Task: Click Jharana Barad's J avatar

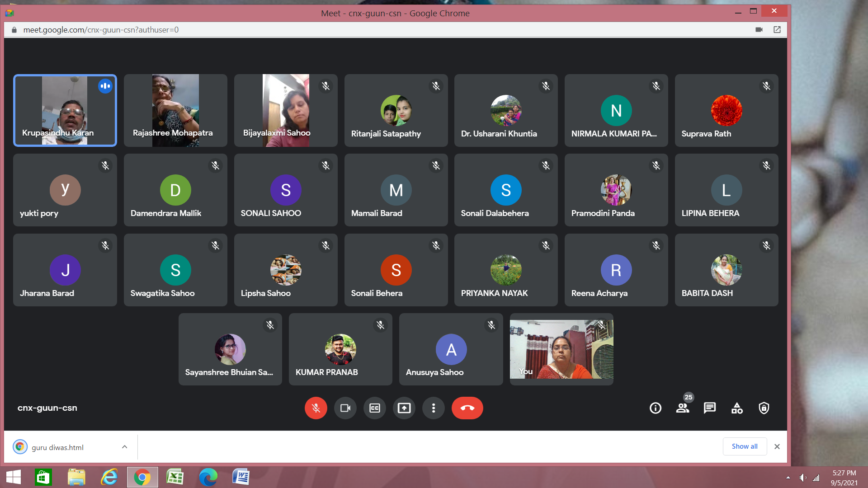Action: [x=65, y=270]
